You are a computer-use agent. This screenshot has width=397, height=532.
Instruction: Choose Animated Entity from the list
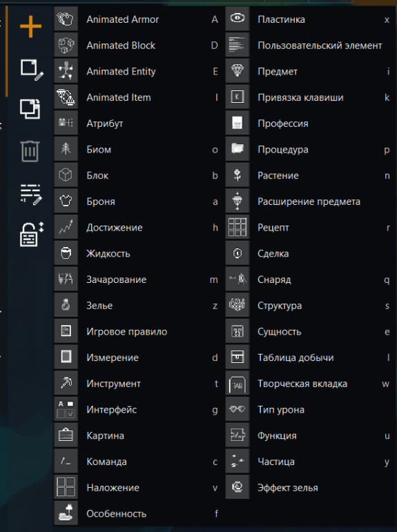(x=137, y=71)
